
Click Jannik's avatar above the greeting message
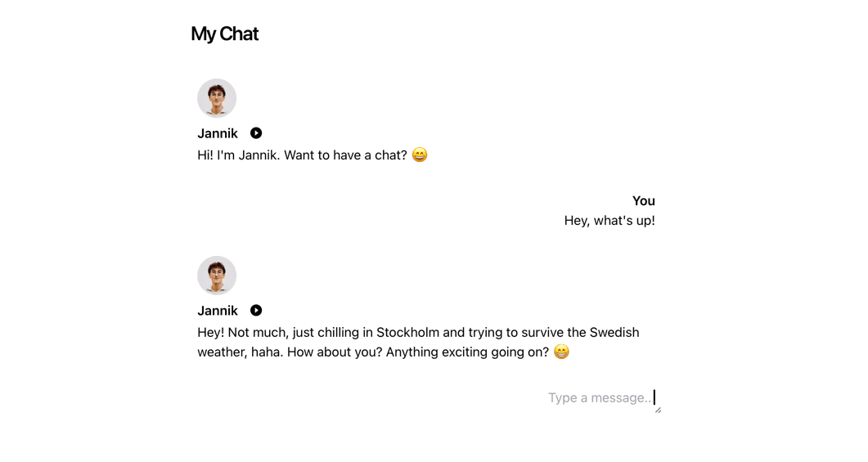pyautogui.click(x=217, y=98)
